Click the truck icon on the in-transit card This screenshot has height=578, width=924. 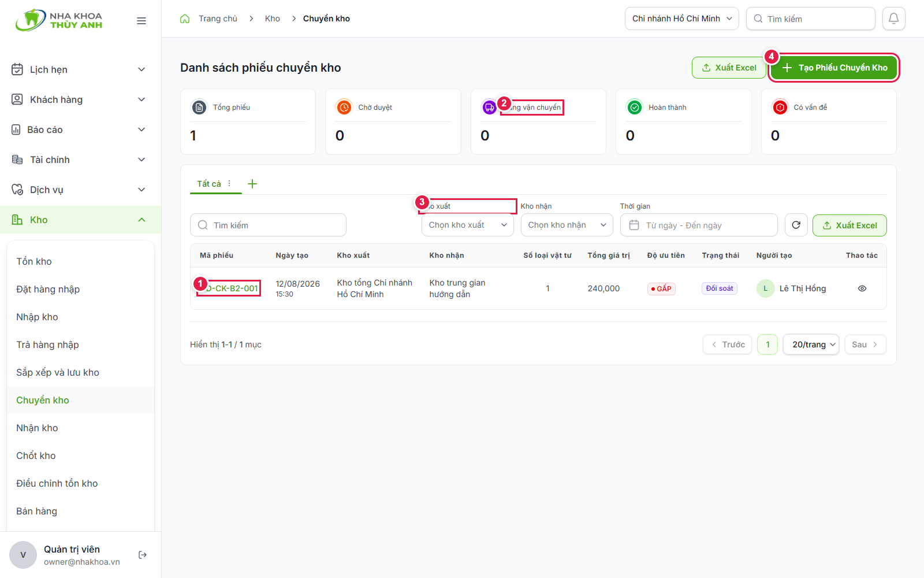[489, 108]
